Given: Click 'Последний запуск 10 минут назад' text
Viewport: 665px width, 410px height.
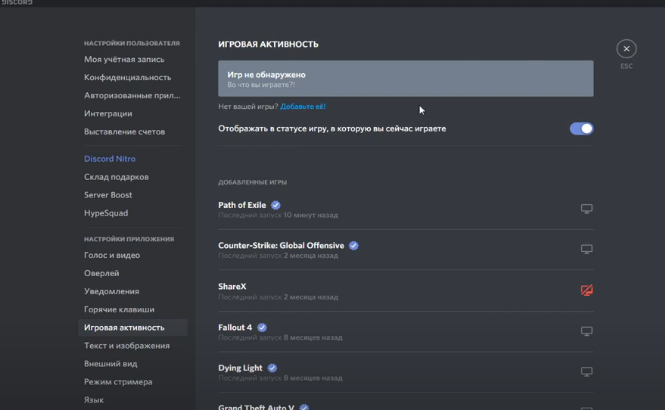Looking at the screenshot, I should (278, 215).
